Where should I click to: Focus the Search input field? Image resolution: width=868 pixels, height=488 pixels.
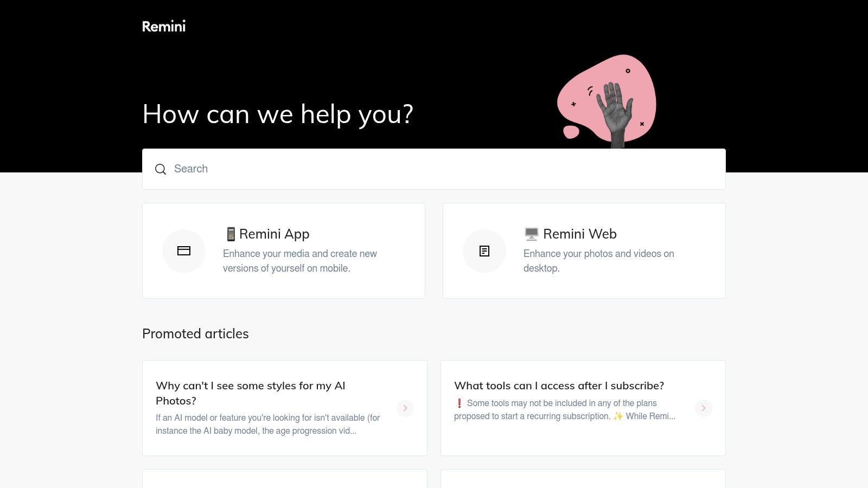coord(434,169)
